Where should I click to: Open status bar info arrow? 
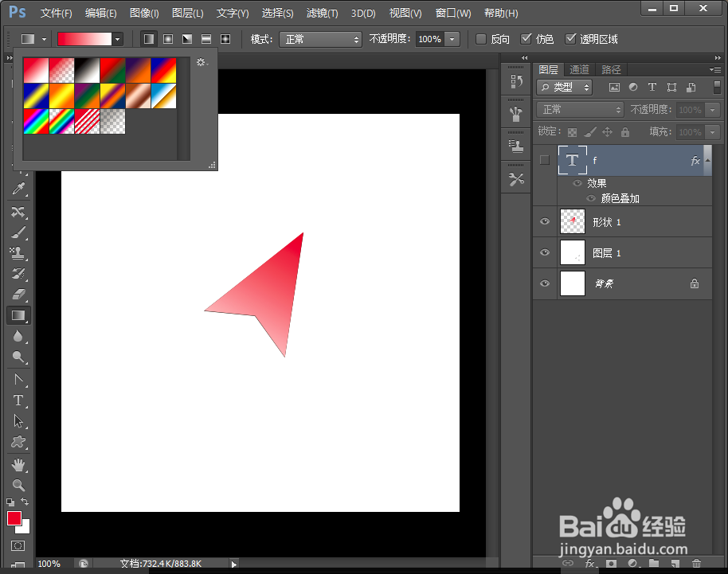pos(233,564)
